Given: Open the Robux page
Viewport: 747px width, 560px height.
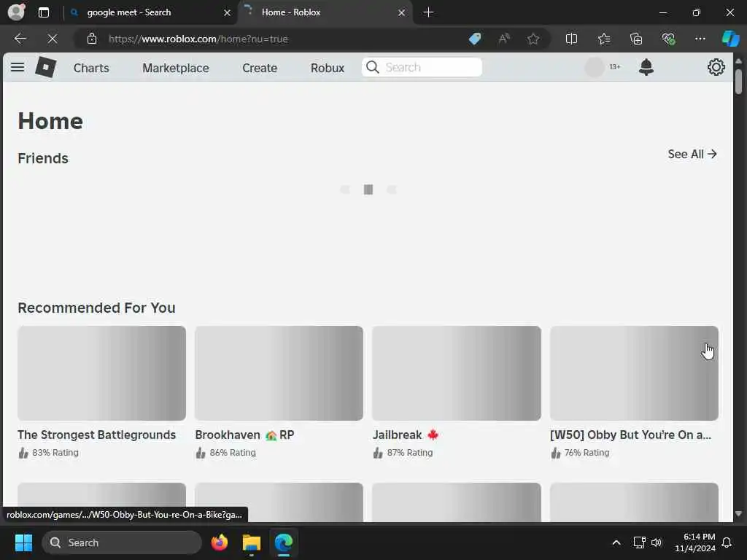Looking at the screenshot, I should 328,68.
